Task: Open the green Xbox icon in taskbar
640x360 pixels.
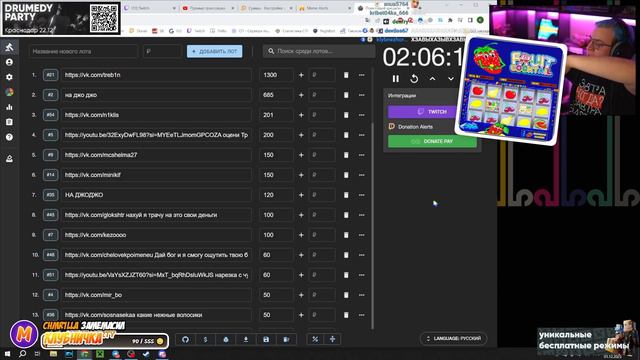Action: click(100, 354)
